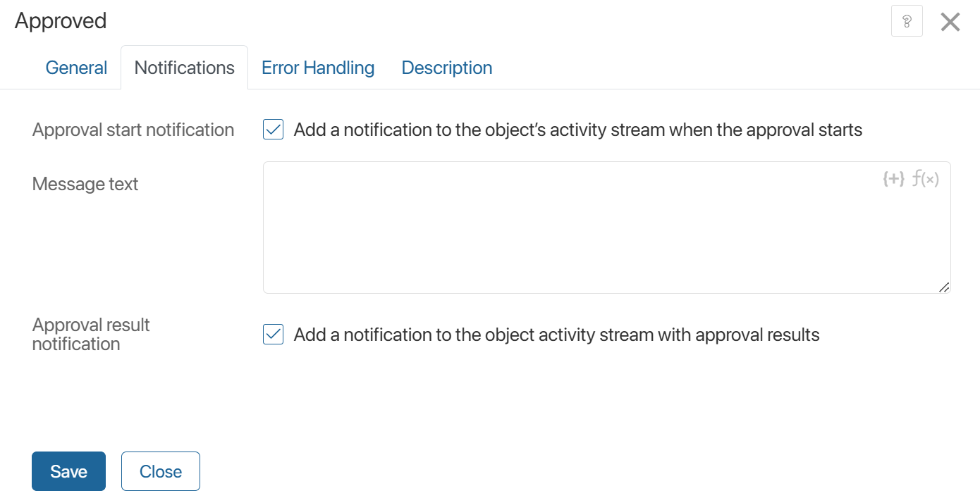This screenshot has width=980, height=498.
Task: Go to the General tab
Action: [x=76, y=67]
